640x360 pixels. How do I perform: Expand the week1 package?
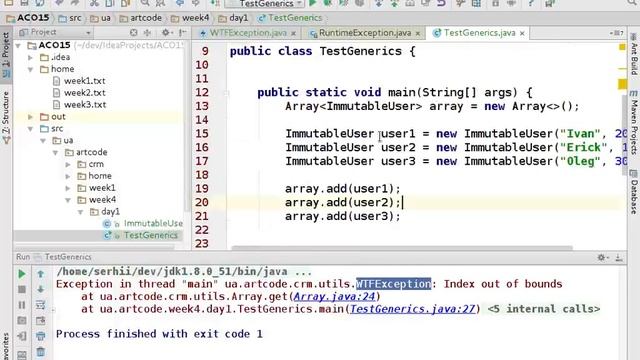coord(68,188)
